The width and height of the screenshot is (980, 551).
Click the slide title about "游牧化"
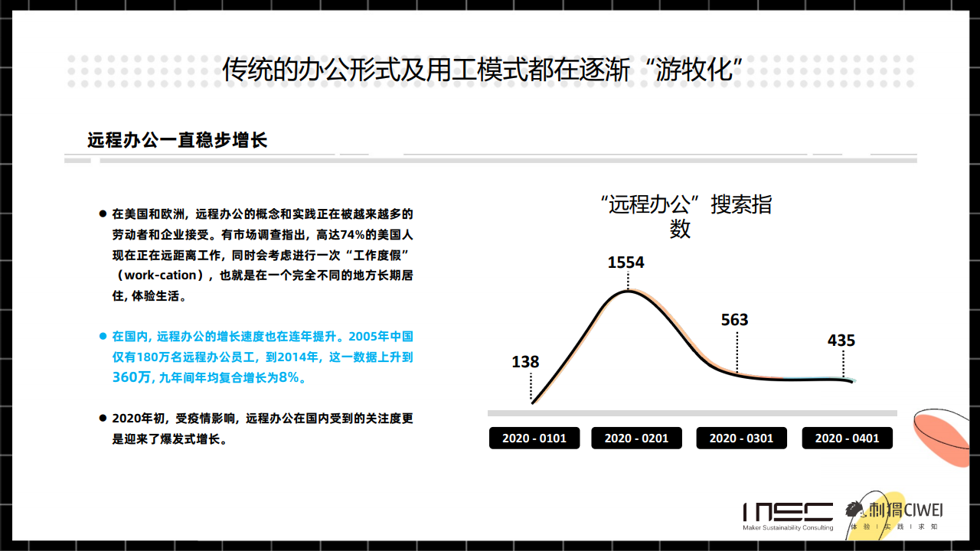pyautogui.click(x=484, y=70)
